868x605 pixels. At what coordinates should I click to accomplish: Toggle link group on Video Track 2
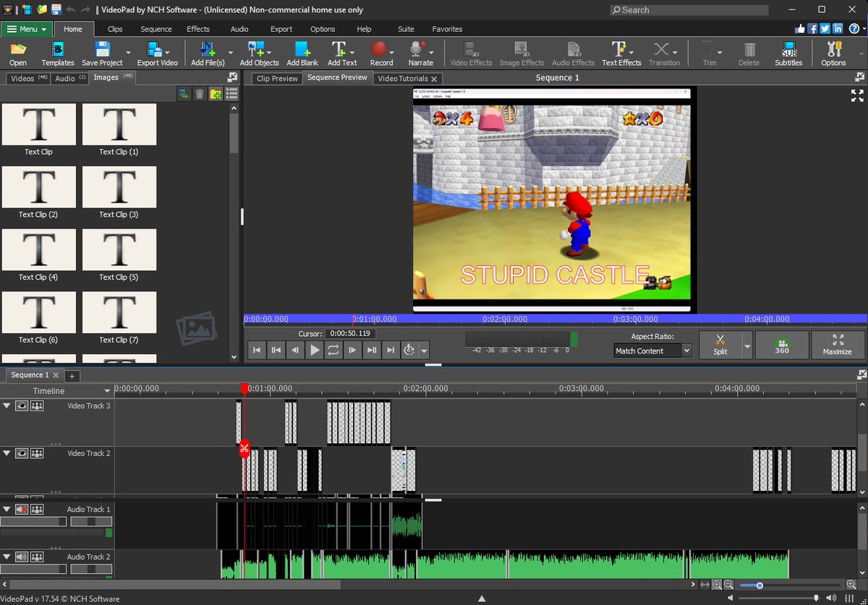37,453
